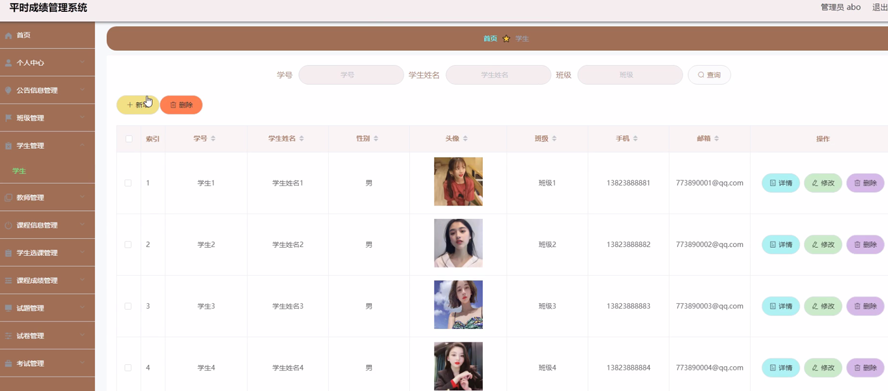Go to 首页 via the breadcrumb link
This screenshot has width=888, height=391.
pyautogui.click(x=490, y=39)
